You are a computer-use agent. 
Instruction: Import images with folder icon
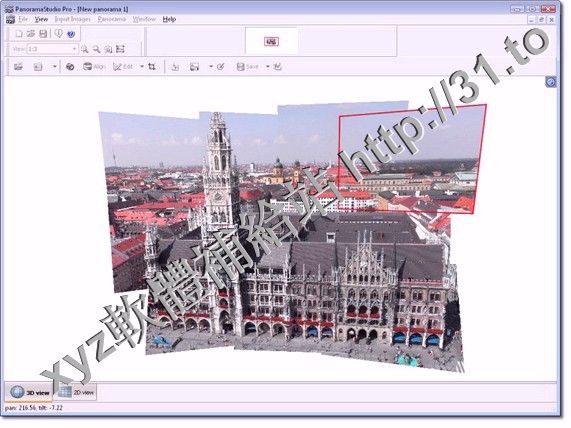pos(18,67)
